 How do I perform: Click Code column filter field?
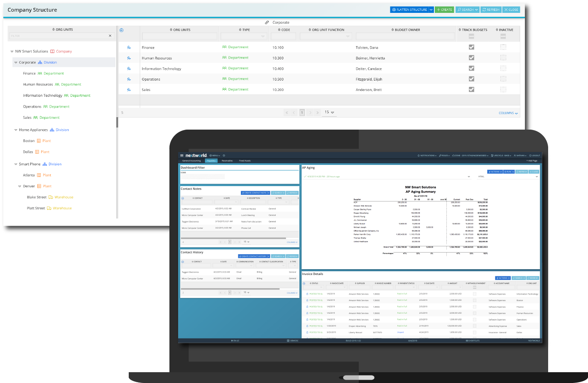pyautogui.click(x=283, y=37)
